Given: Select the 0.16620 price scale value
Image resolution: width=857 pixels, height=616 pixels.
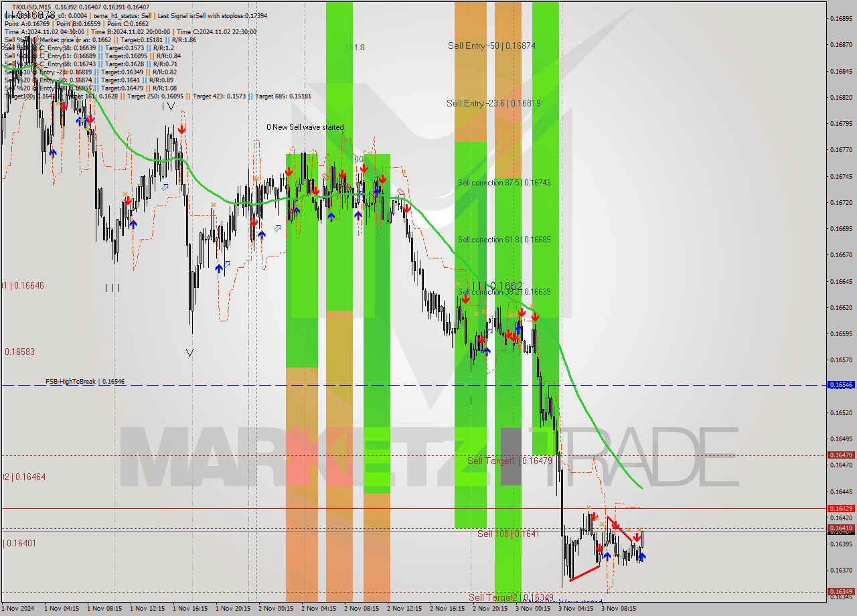Looking at the screenshot, I should click(841, 307).
